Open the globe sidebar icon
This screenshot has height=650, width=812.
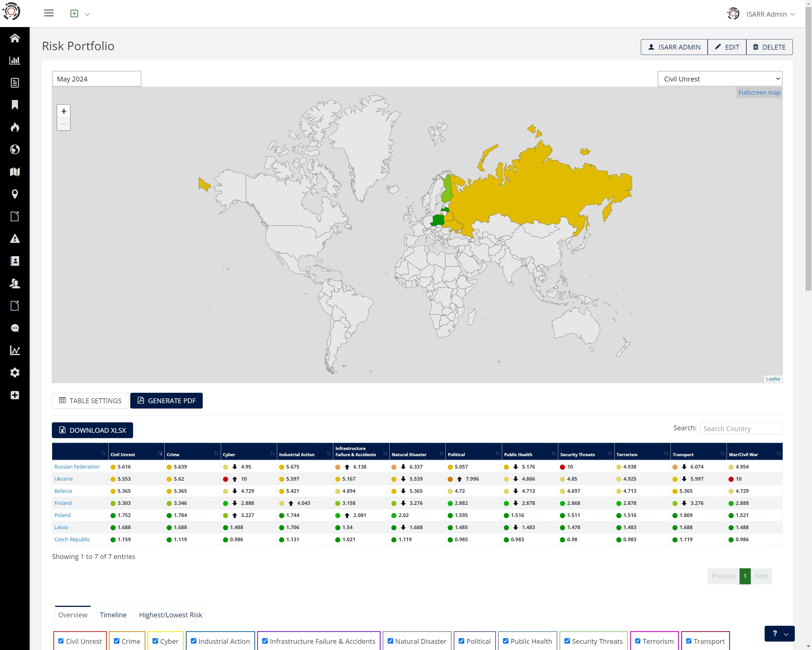(15, 149)
